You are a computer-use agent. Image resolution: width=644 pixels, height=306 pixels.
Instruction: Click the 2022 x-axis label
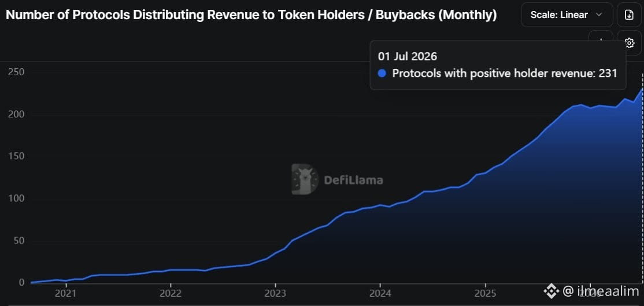pos(171,294)
